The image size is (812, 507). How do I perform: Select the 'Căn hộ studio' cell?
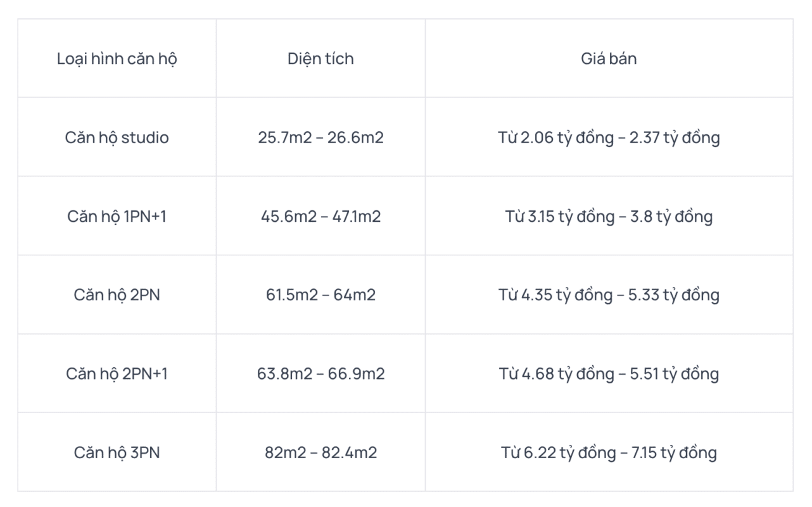pyautogui.click(x=117, y=138)
